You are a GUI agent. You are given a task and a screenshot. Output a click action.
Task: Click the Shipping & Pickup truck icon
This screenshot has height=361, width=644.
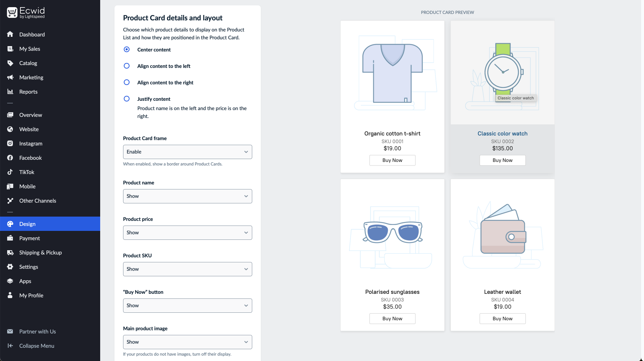pos(10,253)
